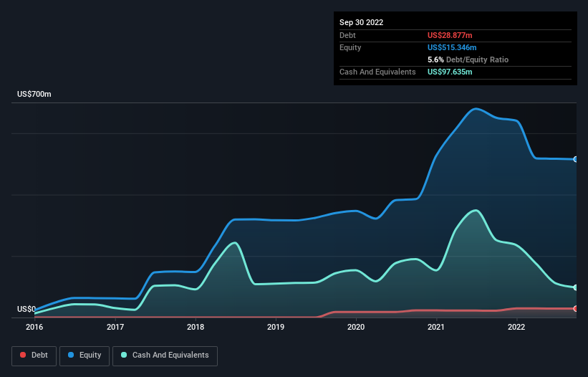The height and width of the screenshot is (377, 588).
Task: Select the 2018 axis label
Action: 196,327
